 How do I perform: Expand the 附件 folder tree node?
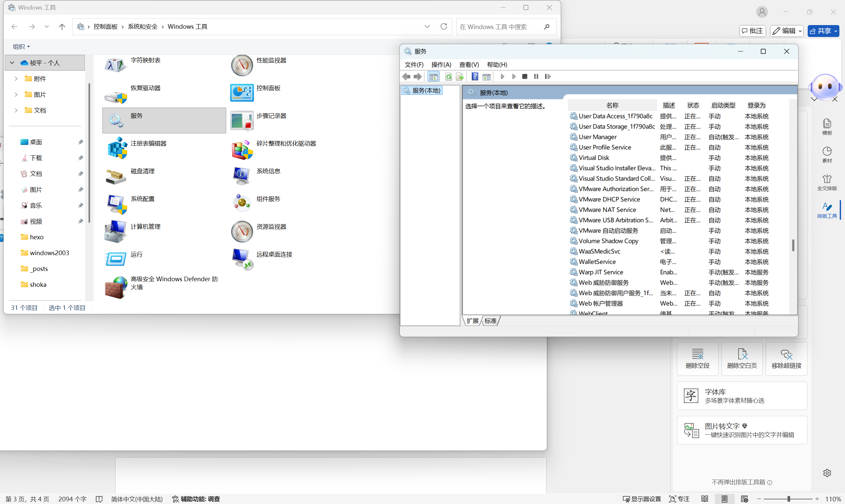click(16, 79)
